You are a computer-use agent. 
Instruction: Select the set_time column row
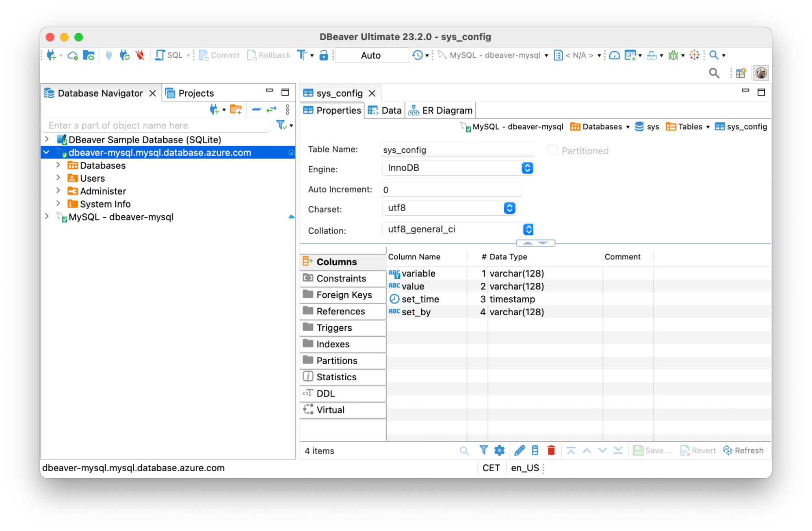420,299
